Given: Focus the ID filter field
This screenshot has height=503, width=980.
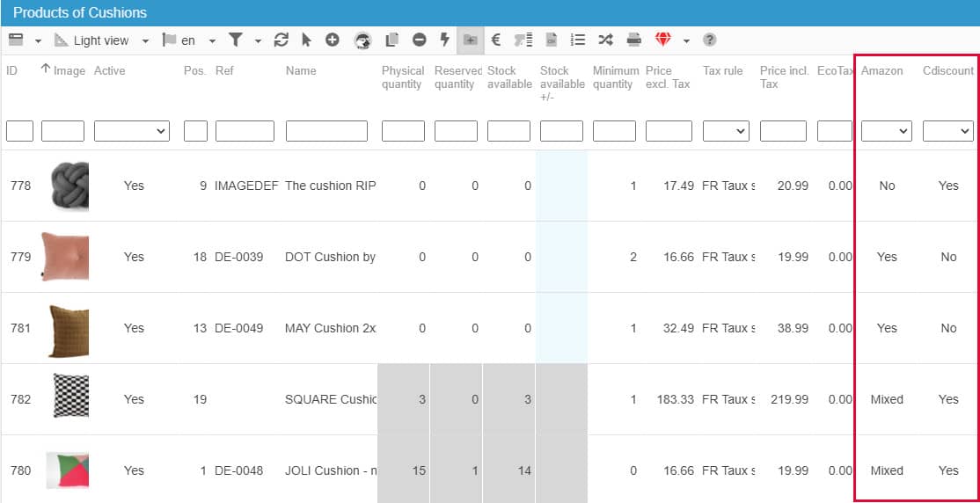Looking at the screenshot, I should click(19, 131).
